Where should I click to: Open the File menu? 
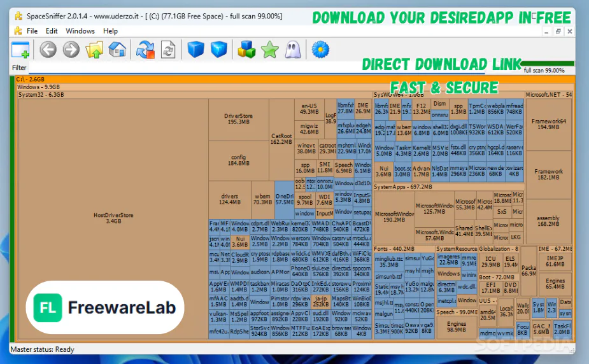32,31
